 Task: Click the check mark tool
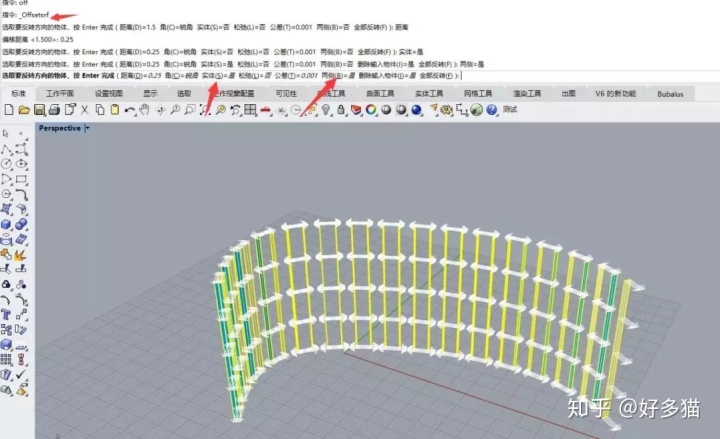click(21, 374)
